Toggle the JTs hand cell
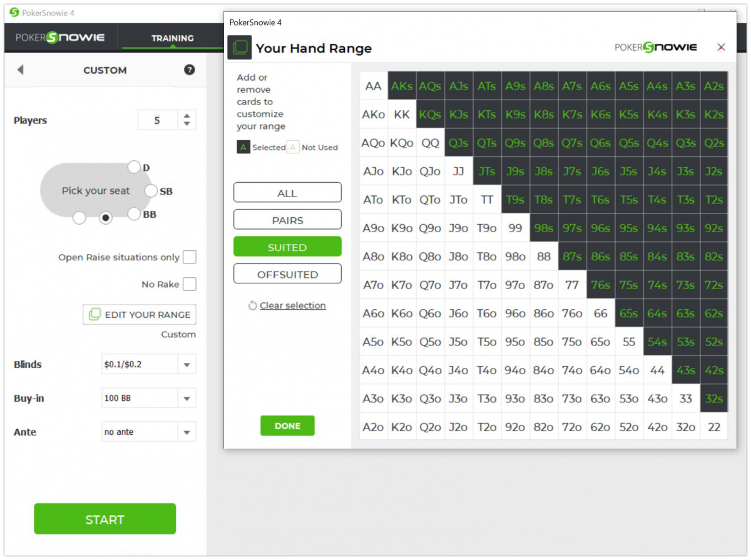The height and width of the screenshot is (560, 751). point(487,171)
